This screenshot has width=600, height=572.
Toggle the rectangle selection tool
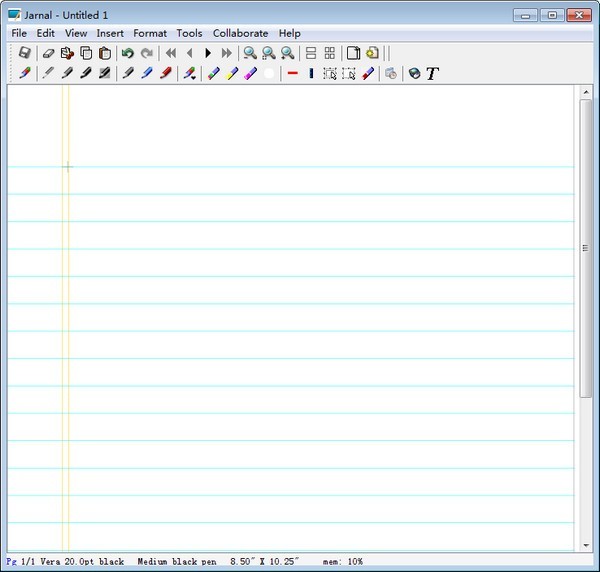point(330,73)
